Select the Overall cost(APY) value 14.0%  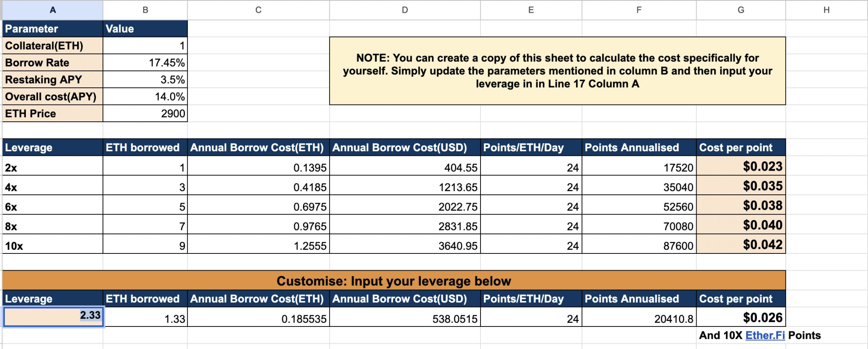tap(145, 96)
